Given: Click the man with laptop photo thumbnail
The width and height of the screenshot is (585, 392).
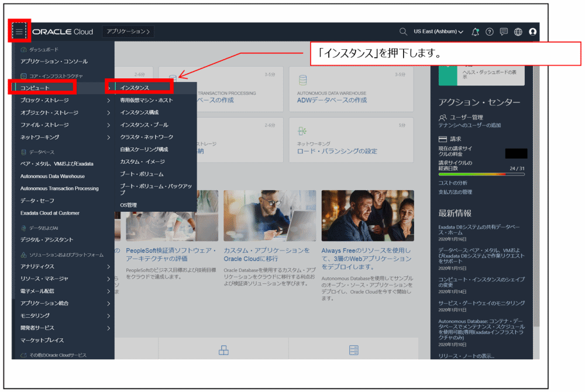Looking at the screenshot, I should point(270,215).
